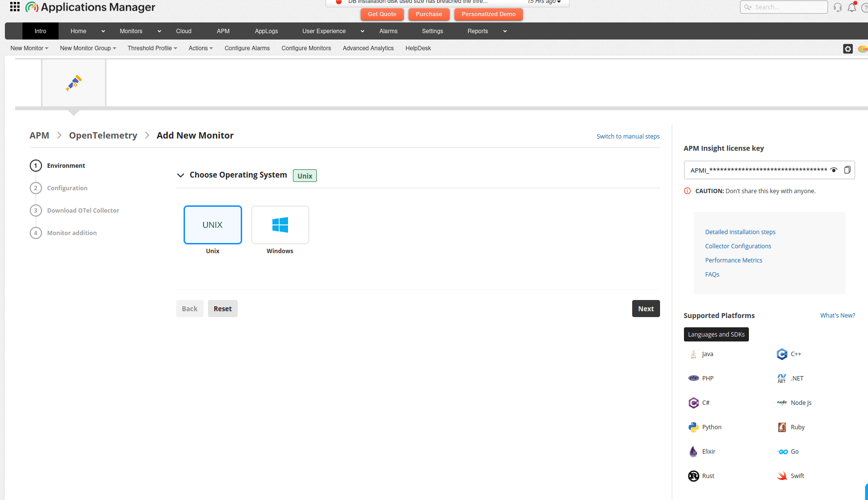Click the Applications Manager logo
Image resolution: width=868 pixels, height=500 pixels.
coord(90,7)
